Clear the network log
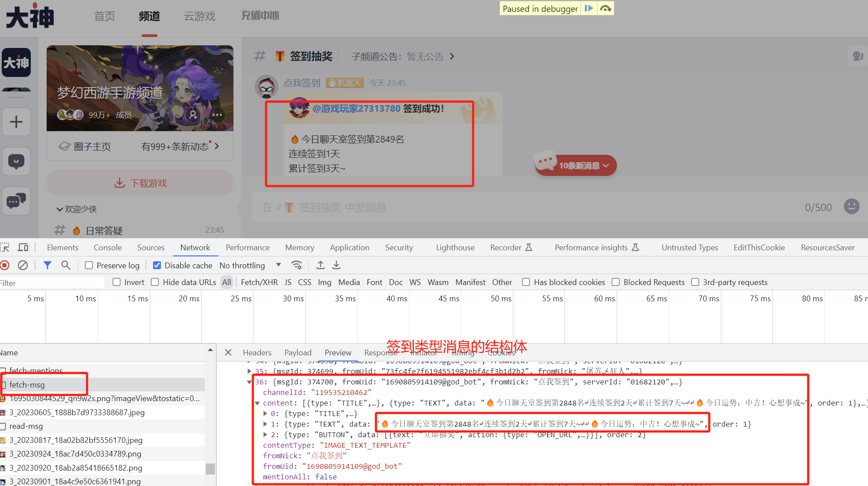This screenshot has width=868, height=486. point(23,265)
